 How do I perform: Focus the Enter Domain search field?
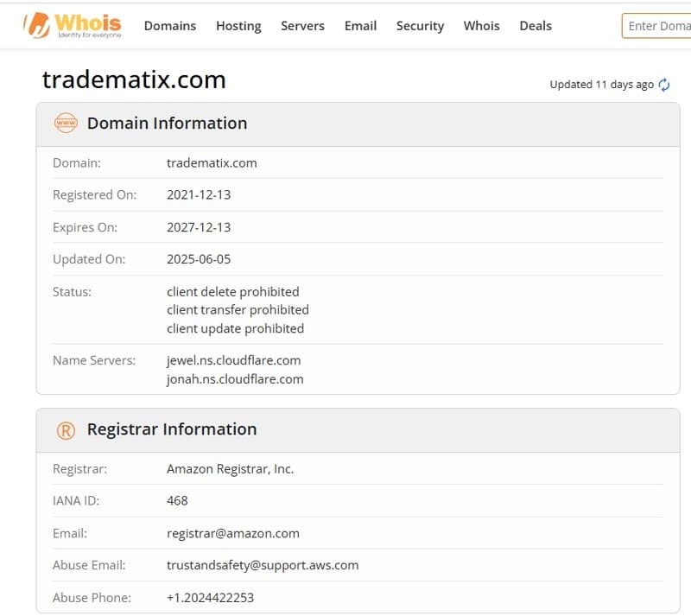point(656,26)
